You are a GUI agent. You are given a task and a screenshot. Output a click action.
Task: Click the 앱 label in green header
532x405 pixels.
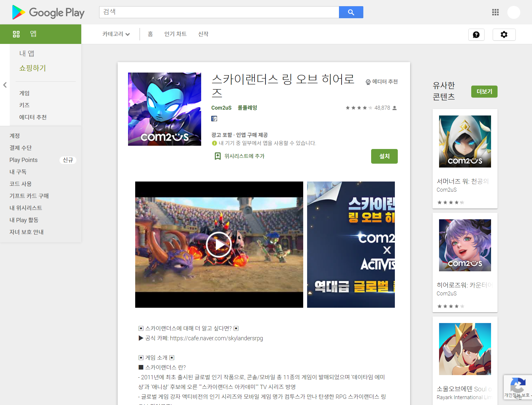tap(33, 34)
